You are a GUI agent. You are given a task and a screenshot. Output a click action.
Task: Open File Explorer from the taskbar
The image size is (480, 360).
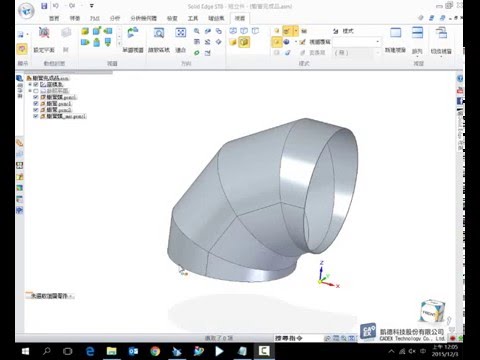pos(111,351)
